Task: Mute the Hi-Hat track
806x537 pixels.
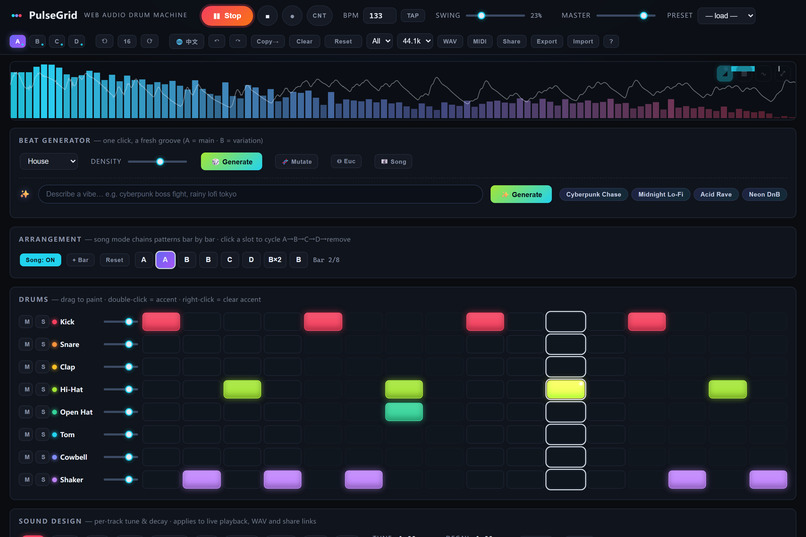Action: pyautogui.click(x=27, y=390)
